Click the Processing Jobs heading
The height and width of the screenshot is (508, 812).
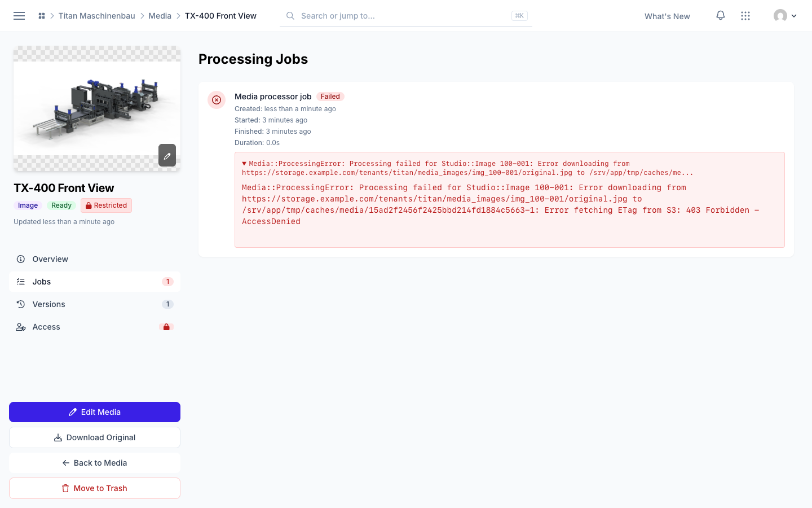click(x=253, y=59)
